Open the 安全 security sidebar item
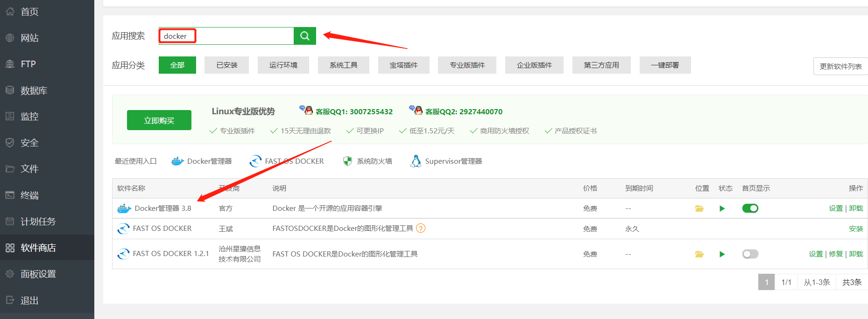The image size is (868, 319). click(47, 143)
